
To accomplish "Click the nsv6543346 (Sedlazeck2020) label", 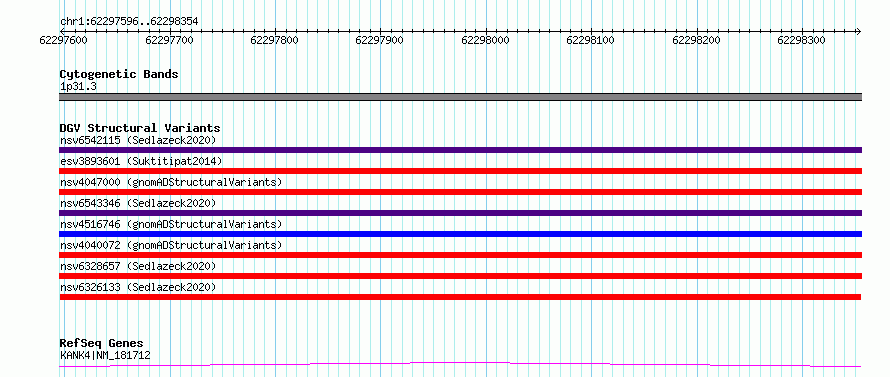I will click(x=138, y=203).
